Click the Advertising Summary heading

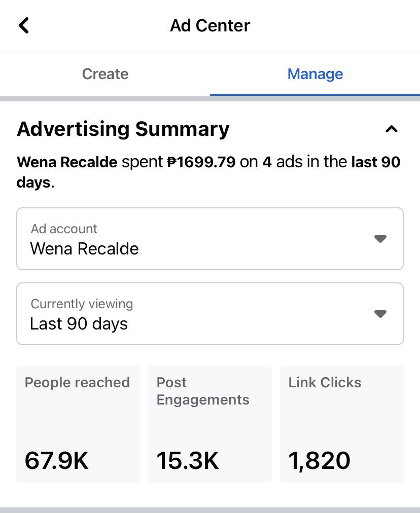(123, 129)
